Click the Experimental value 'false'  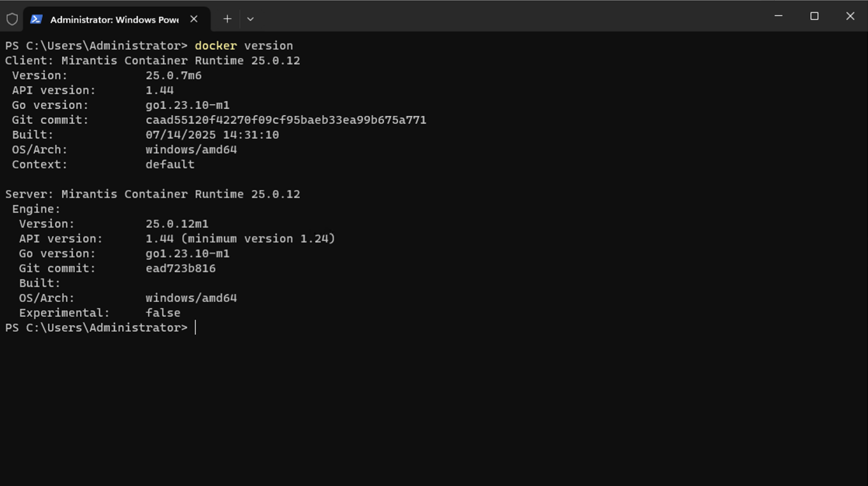click(163, 313)
